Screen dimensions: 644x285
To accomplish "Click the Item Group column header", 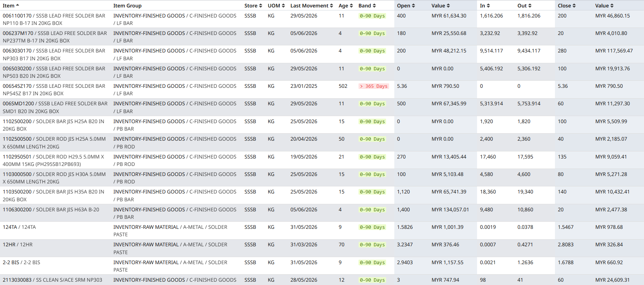I will tap(127, 6).
